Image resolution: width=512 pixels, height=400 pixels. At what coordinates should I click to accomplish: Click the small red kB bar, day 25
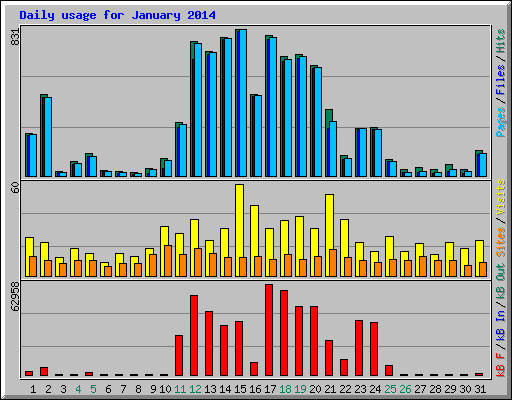coord(389,371)
